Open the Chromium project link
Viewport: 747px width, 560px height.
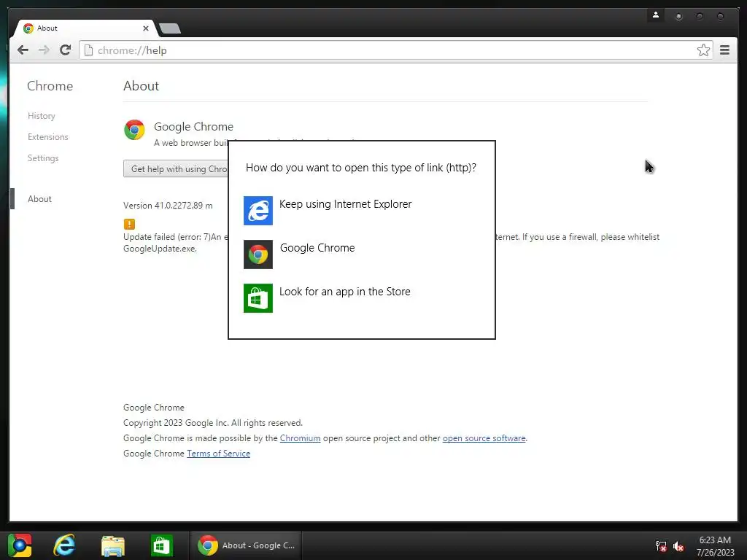(300, 438)
